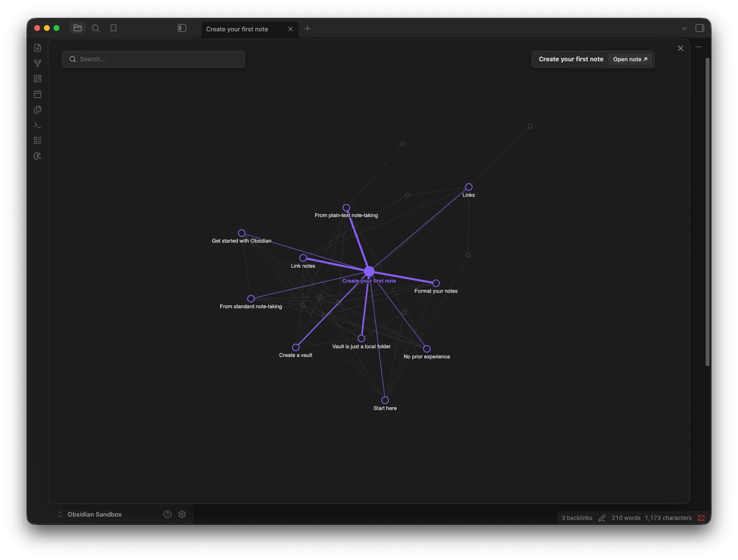Select the Get started with Obsidian node

point(242,233)
